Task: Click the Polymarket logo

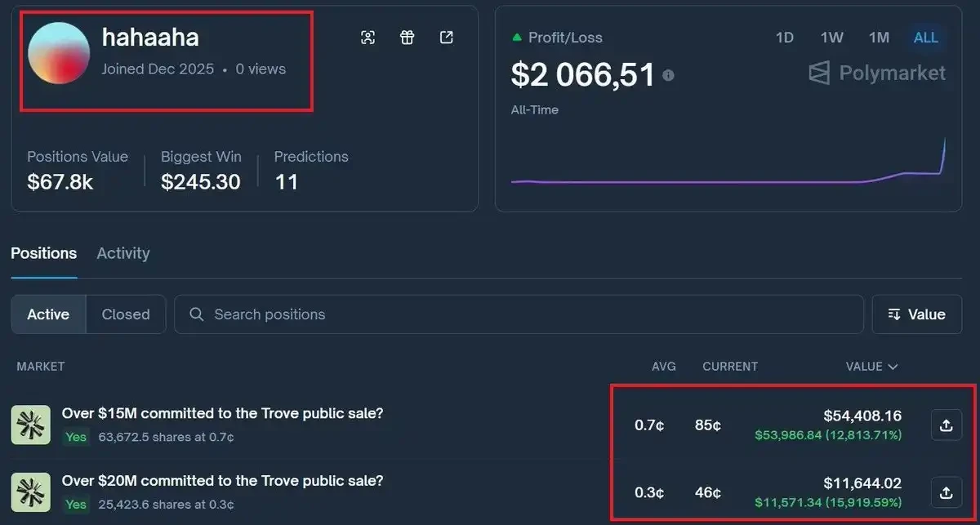Action: tap(876, 73)
